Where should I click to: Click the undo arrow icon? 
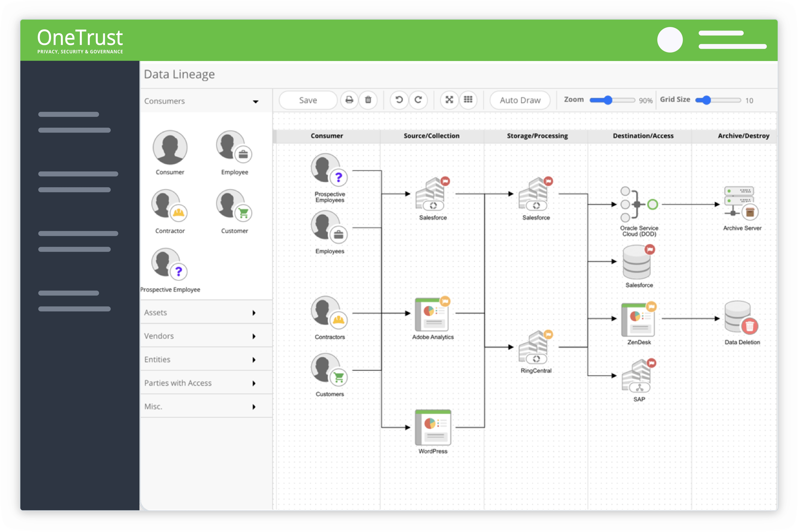(x=399, y=100)
